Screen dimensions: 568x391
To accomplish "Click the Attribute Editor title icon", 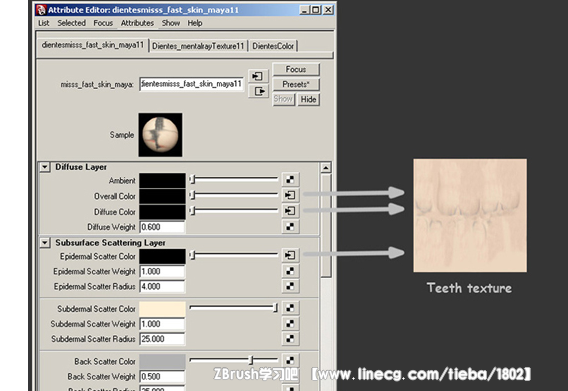I will [x=41, y=10].
